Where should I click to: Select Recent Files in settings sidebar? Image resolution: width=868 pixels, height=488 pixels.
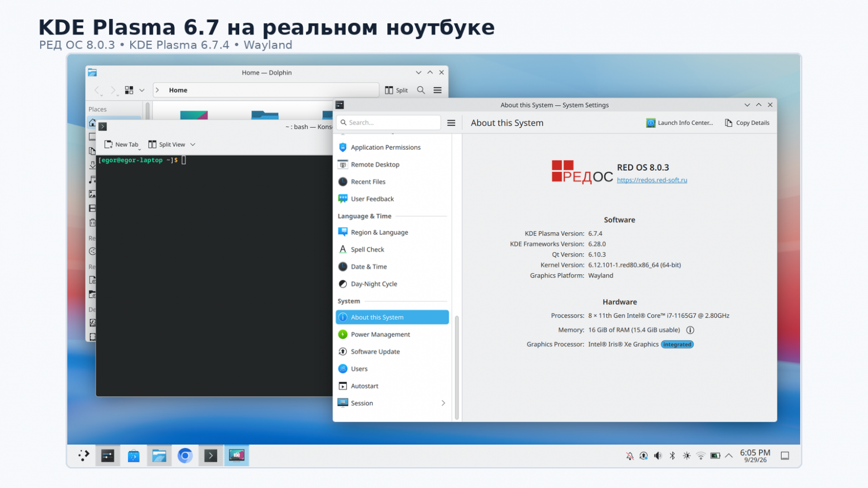[x=392, y=182]
